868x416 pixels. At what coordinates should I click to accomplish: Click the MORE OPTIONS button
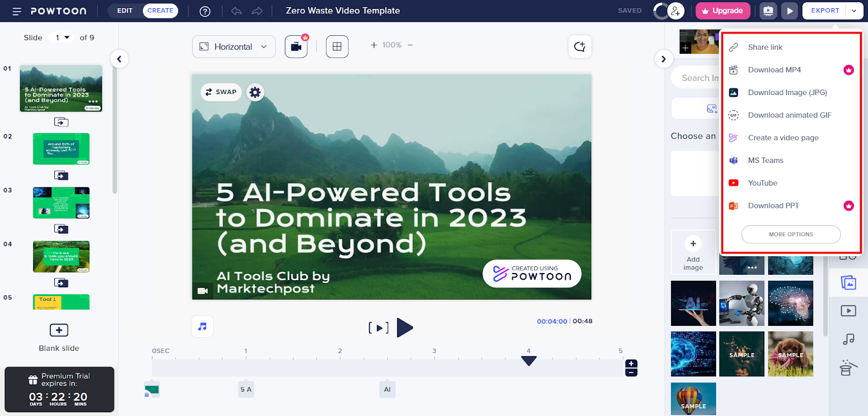(x=790, y=235)
